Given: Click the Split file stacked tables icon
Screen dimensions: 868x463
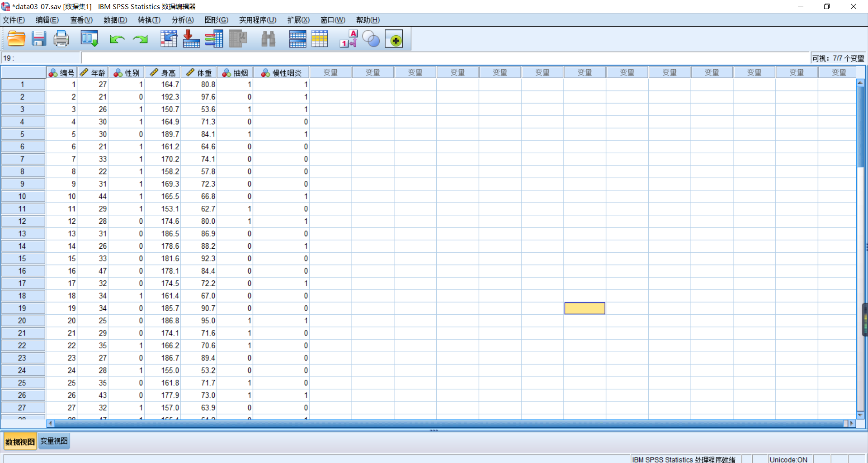Looking at the screenshot, I should coord(297,39).
